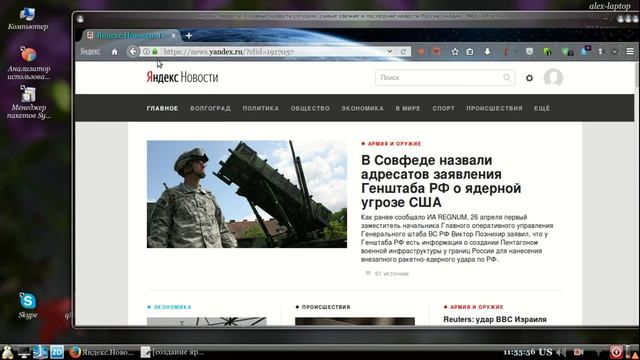Open the user profile avatar
The image size is (640, 360).
coord(553,78)
